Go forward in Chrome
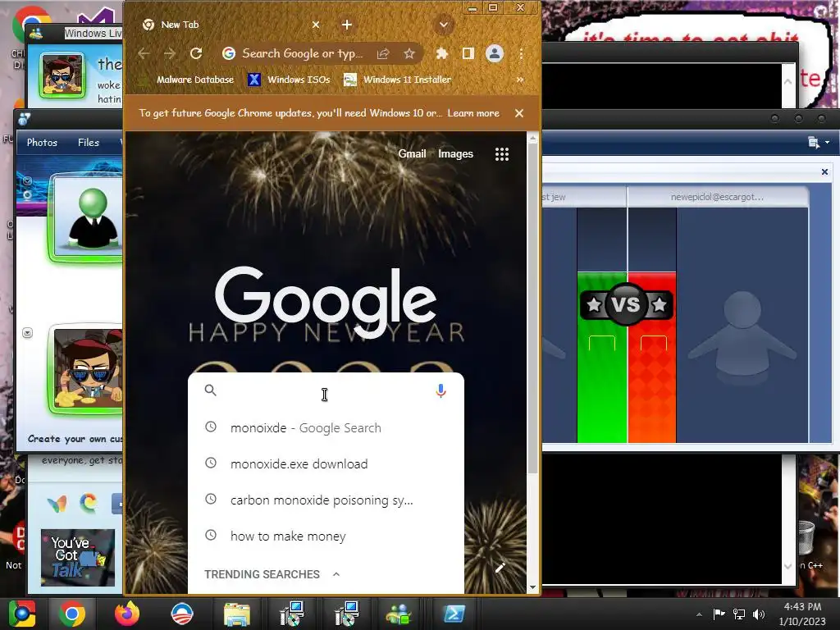This screenshot has height=630, width=840. (x=170, y=53)
